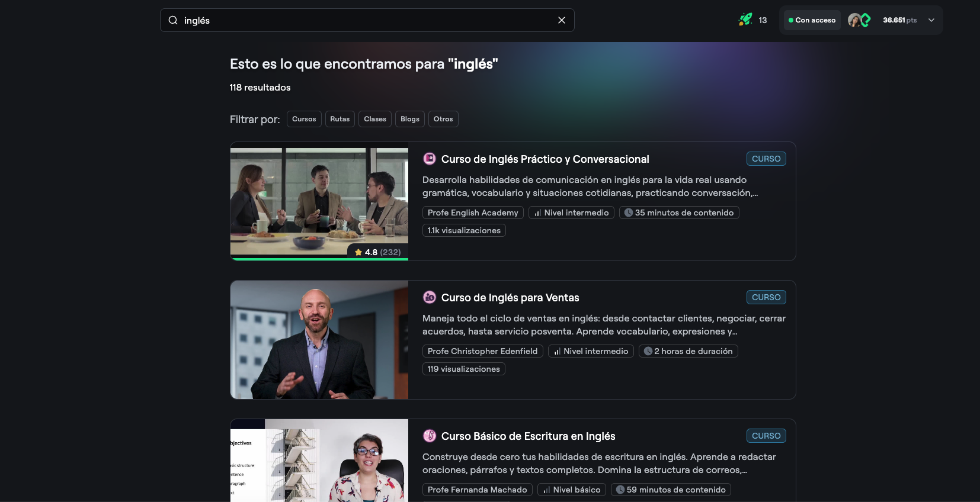Expand the user account dropdown chevron
The image size is (980, 502).
coord(931,20)
